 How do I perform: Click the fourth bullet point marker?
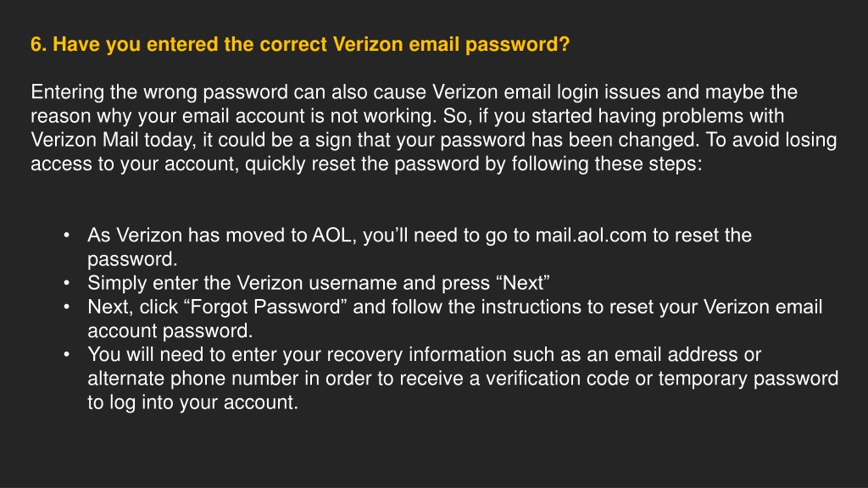(x=66, y=355)
